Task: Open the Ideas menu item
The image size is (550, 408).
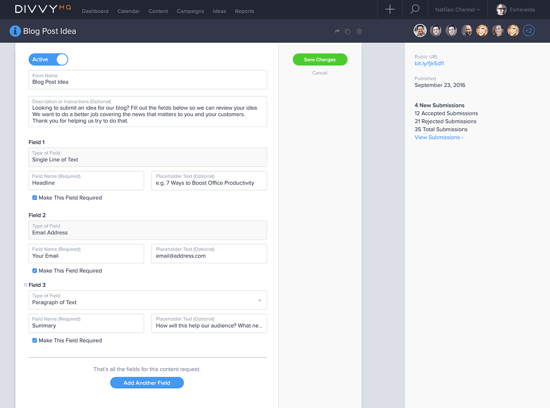Action: point(219,11)
